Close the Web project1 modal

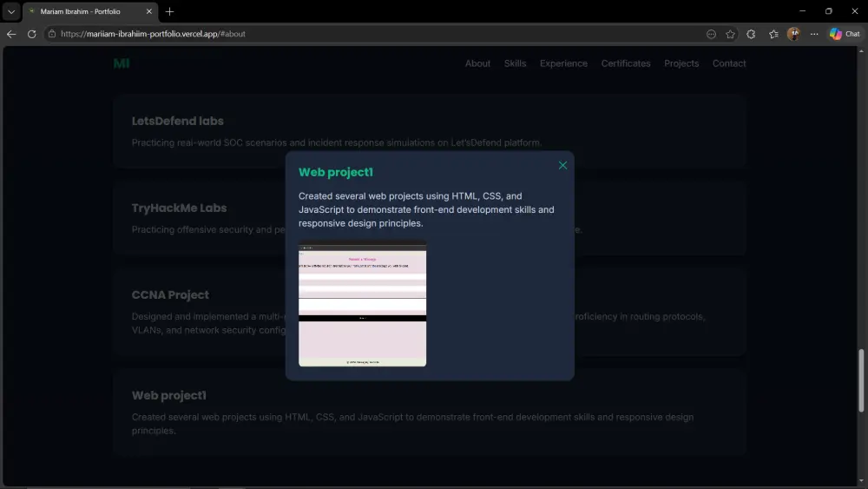point(562,165)
